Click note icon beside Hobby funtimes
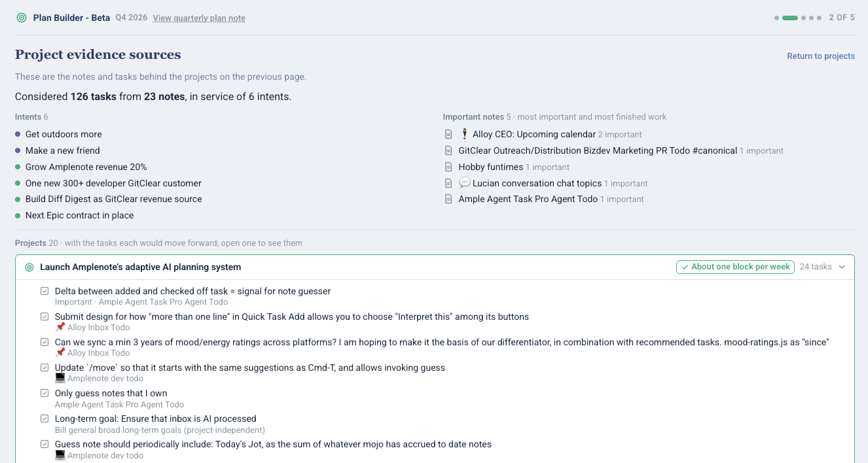This screenshot has width=868, height=463. [x=448, y=167]
